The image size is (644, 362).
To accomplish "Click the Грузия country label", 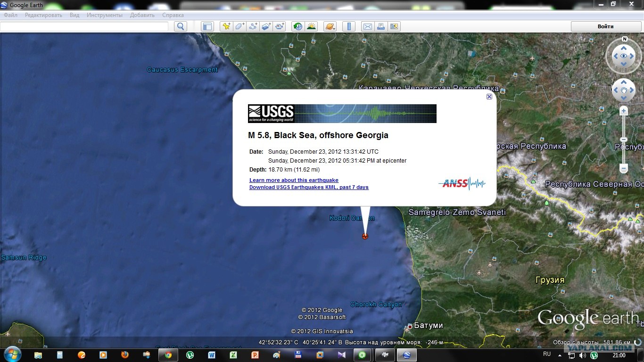I will (550, 280).
